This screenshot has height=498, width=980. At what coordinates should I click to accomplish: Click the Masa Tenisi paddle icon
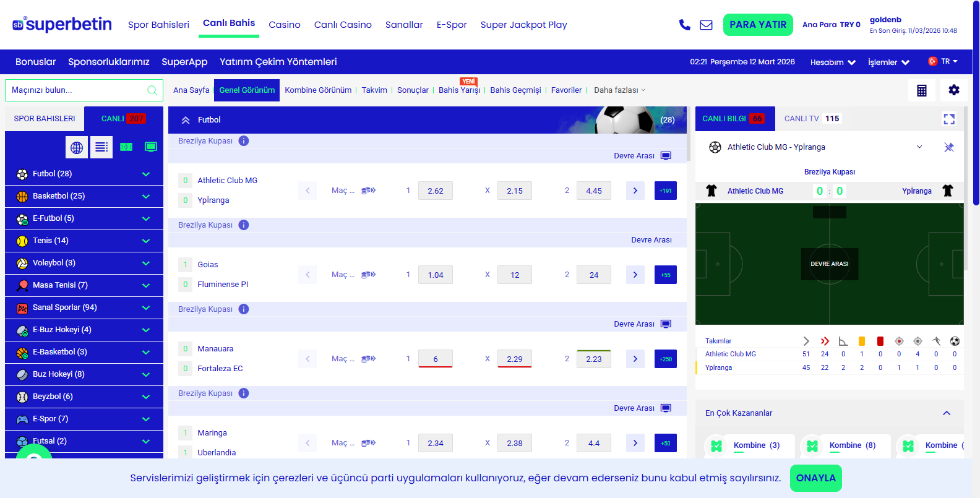22,286
